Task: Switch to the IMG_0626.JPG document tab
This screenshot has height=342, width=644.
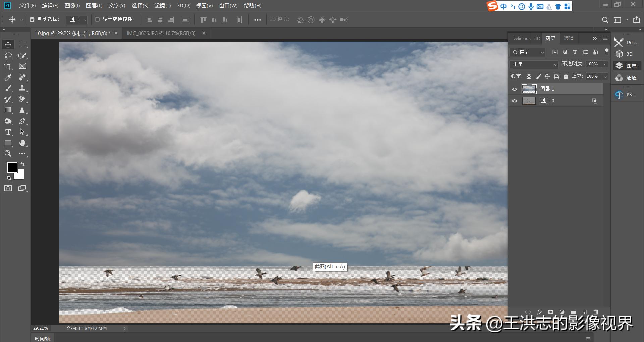Action: tap(161, 33)
